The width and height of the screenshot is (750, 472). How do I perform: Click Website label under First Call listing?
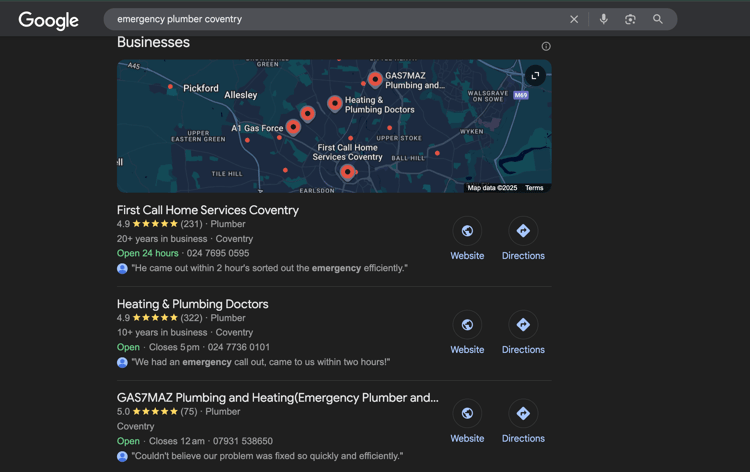pos(467,256)
